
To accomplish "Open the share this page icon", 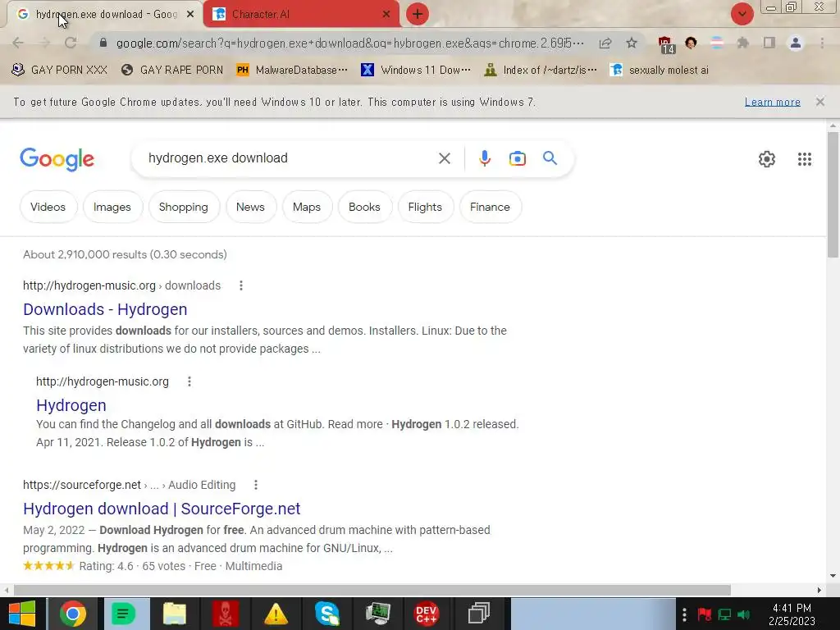I will click(605, 43).
